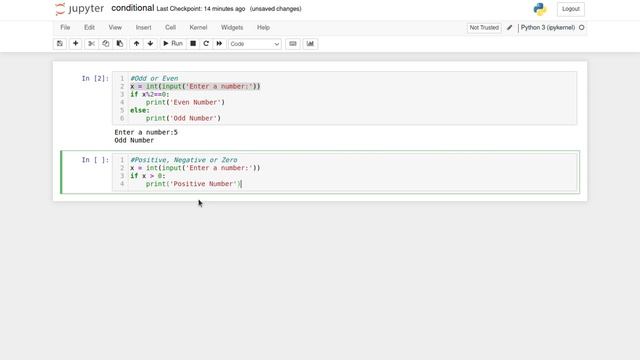
Task: Click inside the Positive Negative or Zero cell editor
Action: tap(345, 172)
